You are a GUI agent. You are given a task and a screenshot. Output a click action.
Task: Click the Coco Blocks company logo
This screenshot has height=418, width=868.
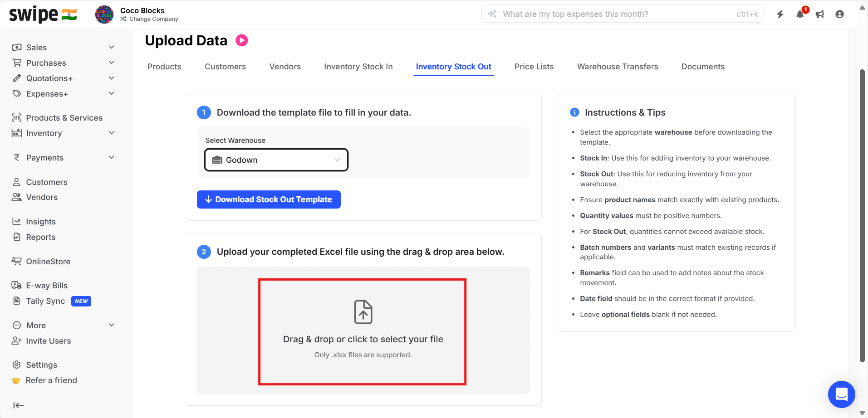pyautogui.click(x=104, y=15)
